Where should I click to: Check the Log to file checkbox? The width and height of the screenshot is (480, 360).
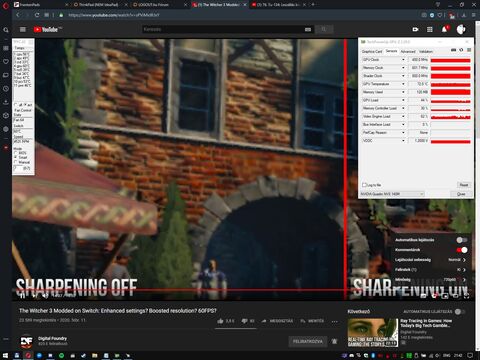pos(364,185)
